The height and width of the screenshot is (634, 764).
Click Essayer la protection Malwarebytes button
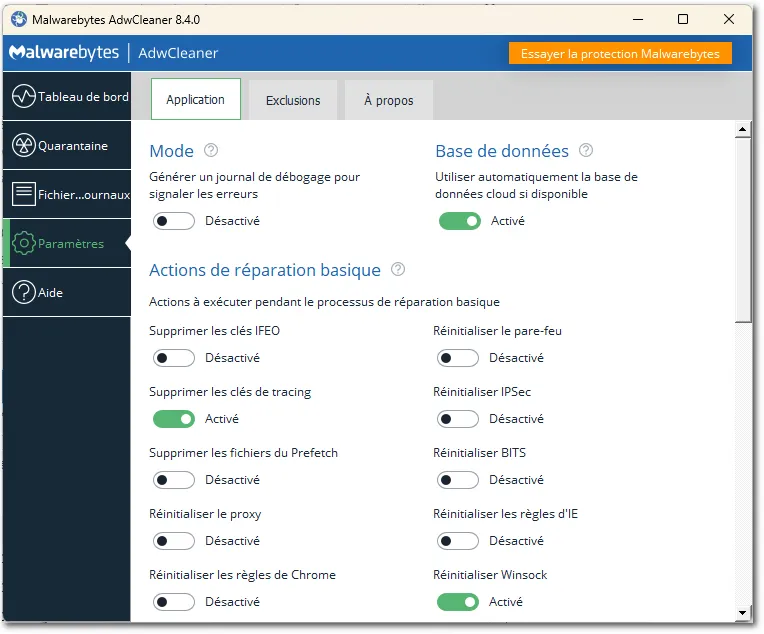[620, 53]
